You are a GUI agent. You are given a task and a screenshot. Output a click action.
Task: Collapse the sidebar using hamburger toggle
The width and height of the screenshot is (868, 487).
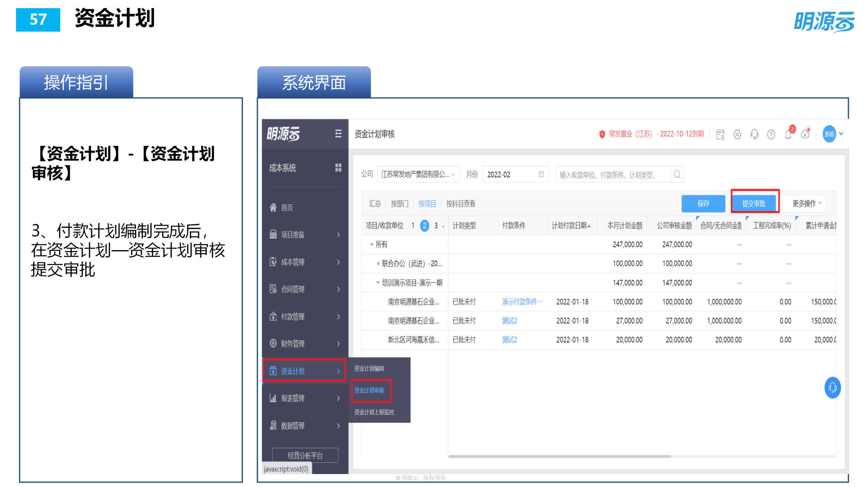(338, 134)
